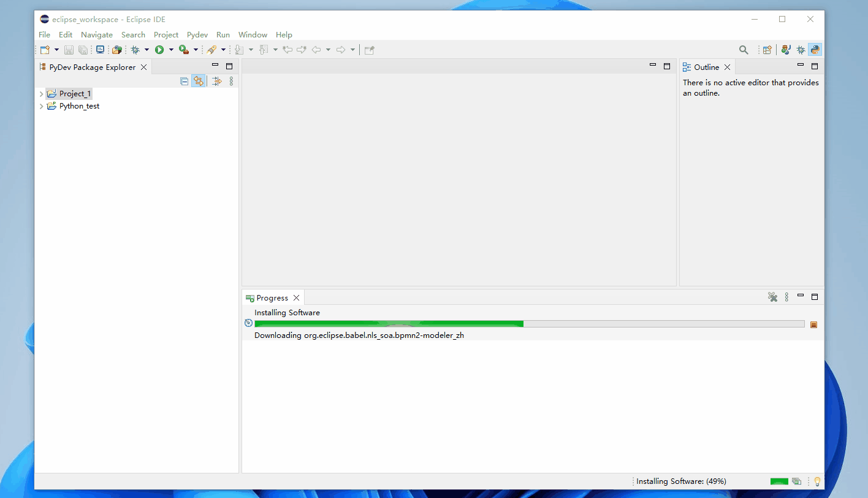Toggle the tip lightbulb in status bar
Image resolution: width=868 pixels, height=498 pixels.
pyautogui.click(x=817, y=481)
